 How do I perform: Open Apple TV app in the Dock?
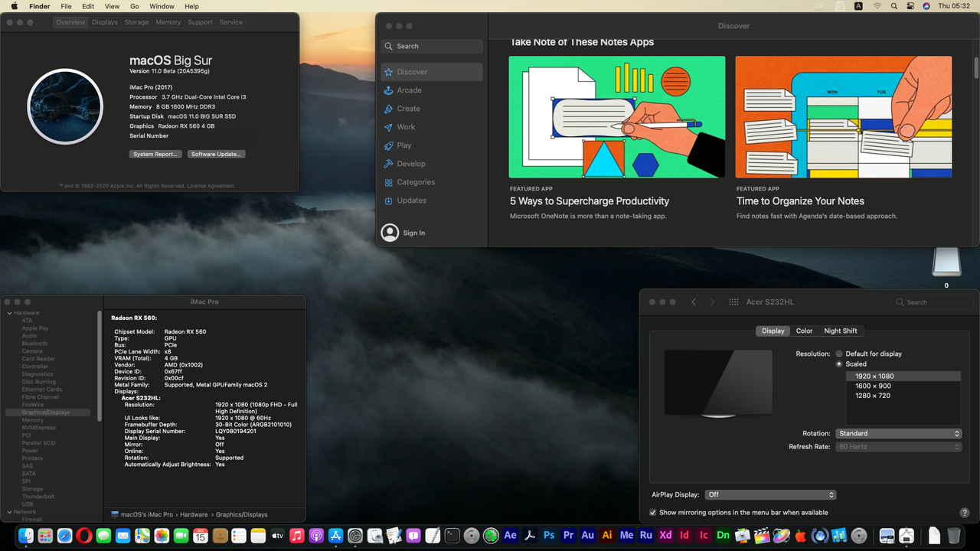277,536
